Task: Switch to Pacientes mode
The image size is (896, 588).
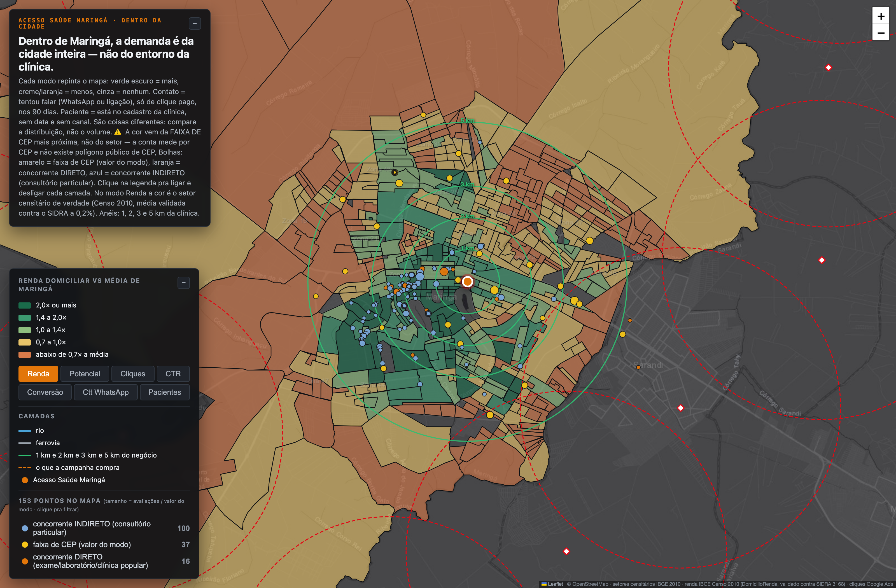Action: tap(165, 392)
